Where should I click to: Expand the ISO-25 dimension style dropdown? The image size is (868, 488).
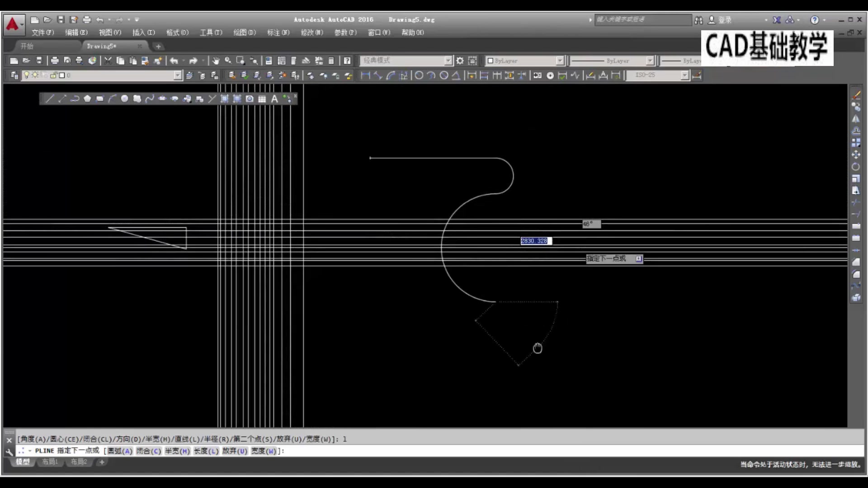685,75
